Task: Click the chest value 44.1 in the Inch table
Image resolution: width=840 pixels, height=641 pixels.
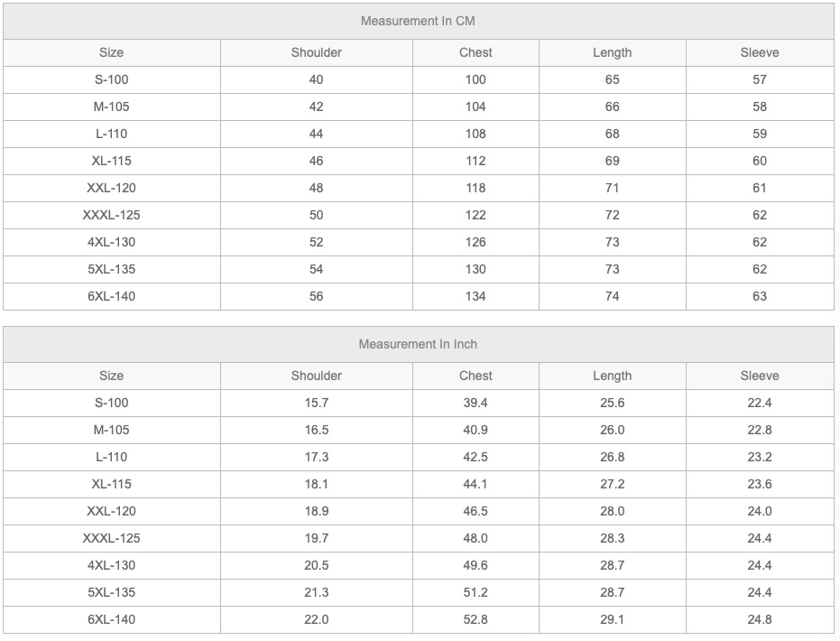Action: (x=475, y=484)
